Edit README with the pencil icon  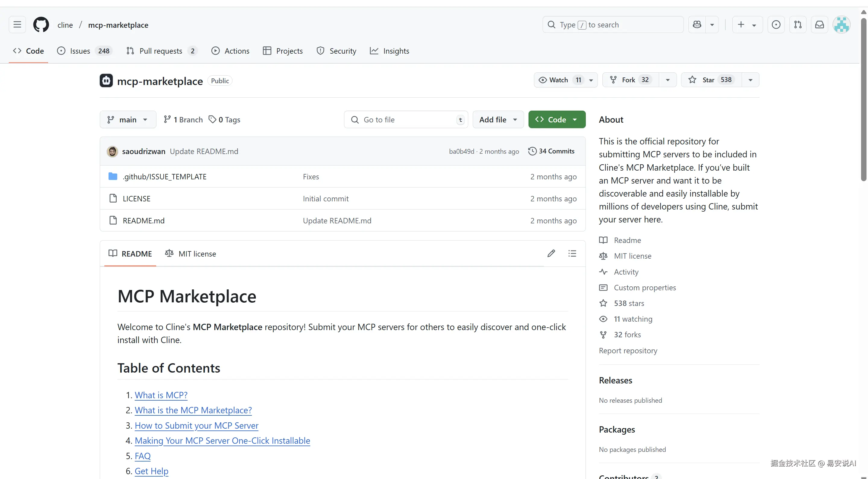(x=551, y=253)
